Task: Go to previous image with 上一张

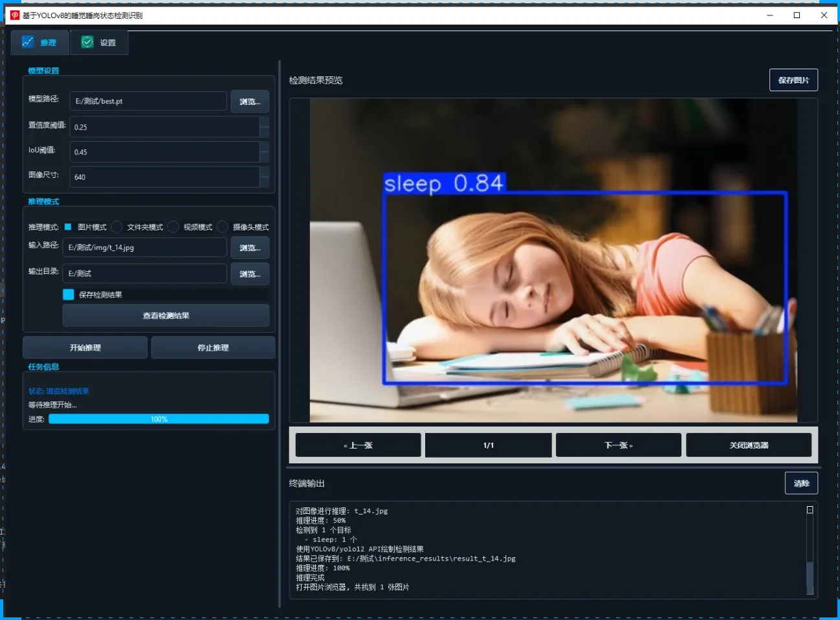Action: tap(358, 445)
